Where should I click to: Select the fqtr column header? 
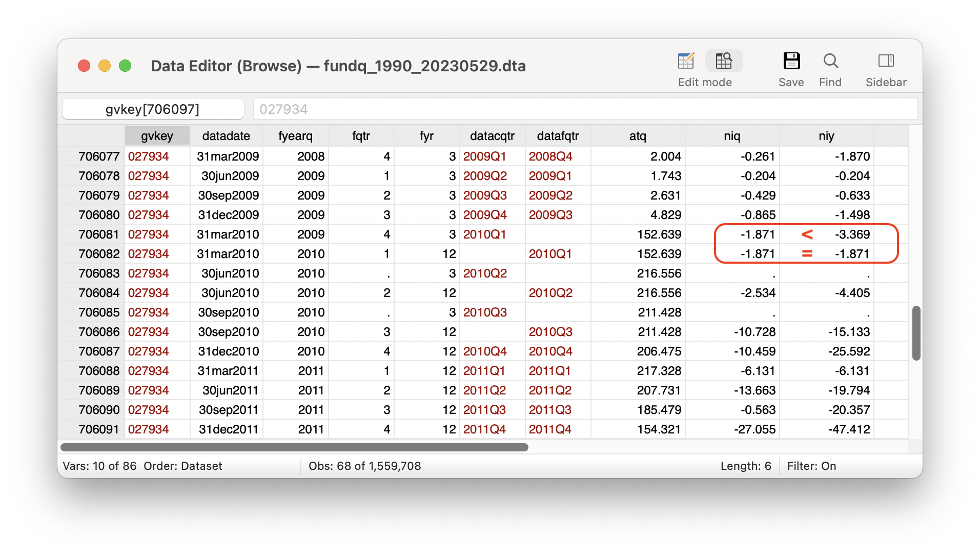(361, 136)
